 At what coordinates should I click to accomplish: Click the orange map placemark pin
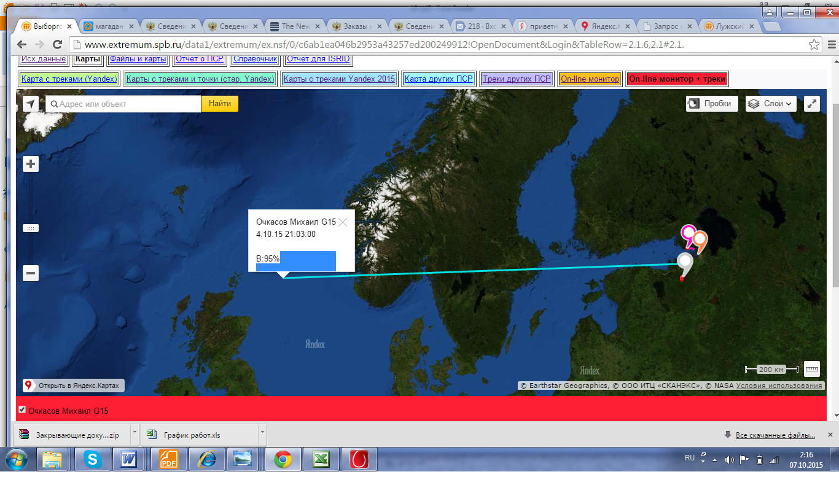tap(700, 241)
